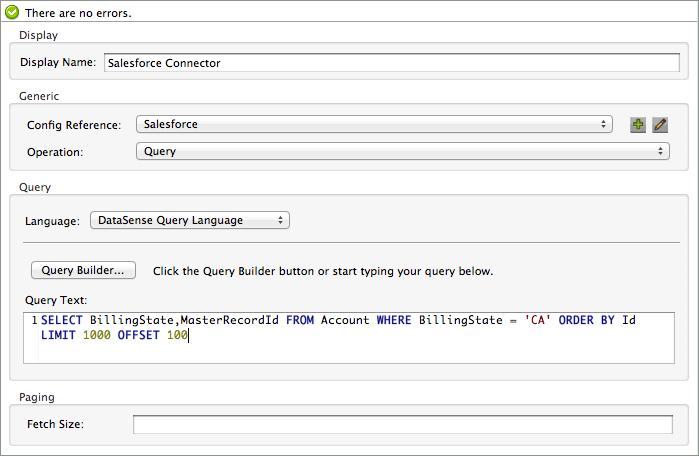This screenshot has height=456, width=699.
Task: Open the Language dropdown for DataSense Query Language
Action: pyautogui.click(x=189, y=220)
